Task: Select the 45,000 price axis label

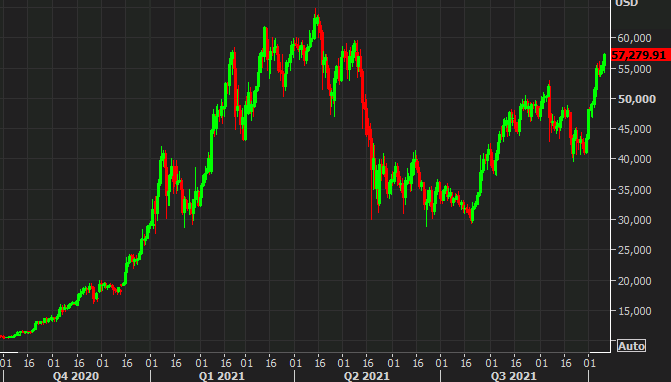Action: tap(634, 129)
